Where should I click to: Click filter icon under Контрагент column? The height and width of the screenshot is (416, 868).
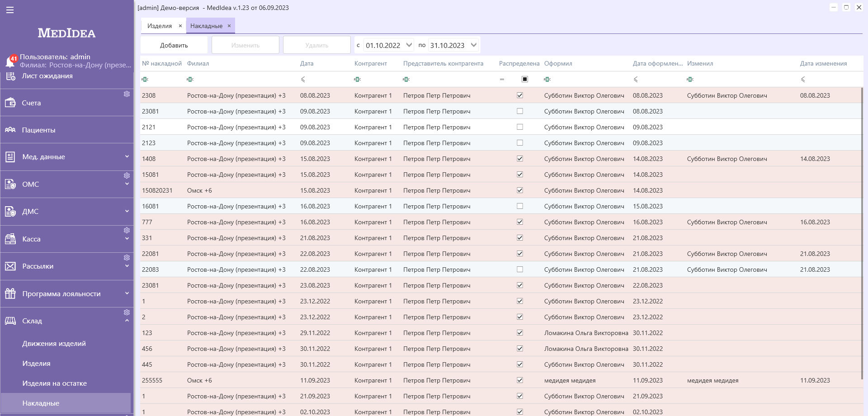(x=358, y=79)
